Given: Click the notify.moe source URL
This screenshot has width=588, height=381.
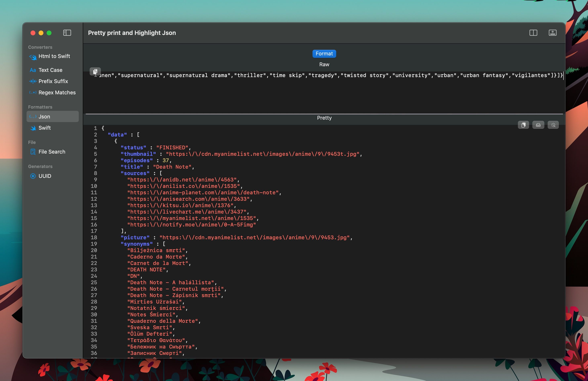Looking at the screenshot, I should click(192, 225).
